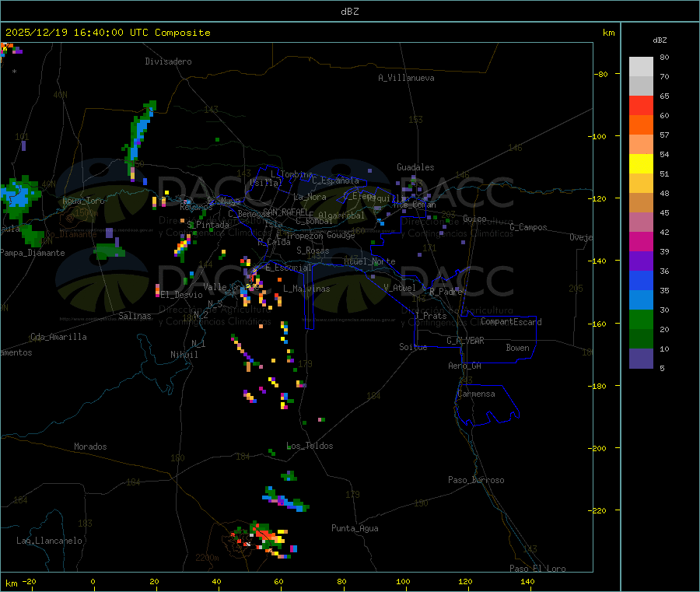This screenshot has width=700, height=592.
Task: Click the timestamp 2025/12/19 16:40:00 UTC Composite
Action: point(107,33)
